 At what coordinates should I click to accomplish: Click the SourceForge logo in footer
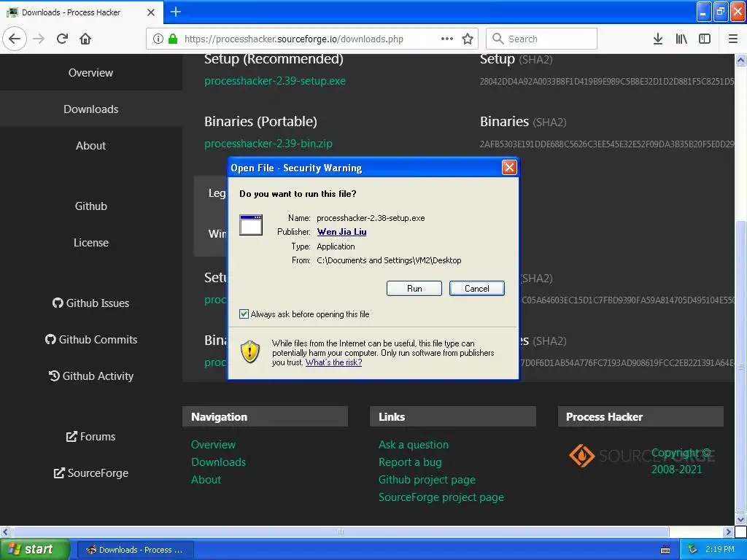click(641, 456)
